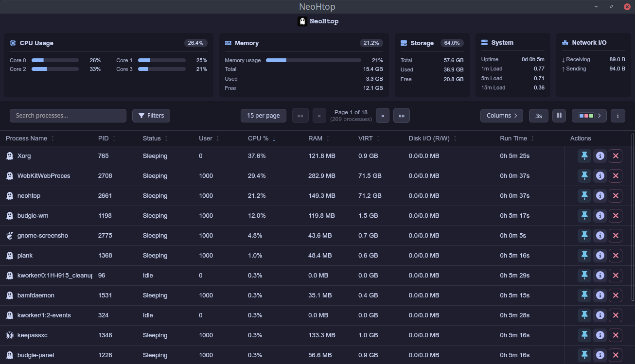This screenshot has height=364, width=635.
Task: Sort by RAM column
Action: click(319, 139)
